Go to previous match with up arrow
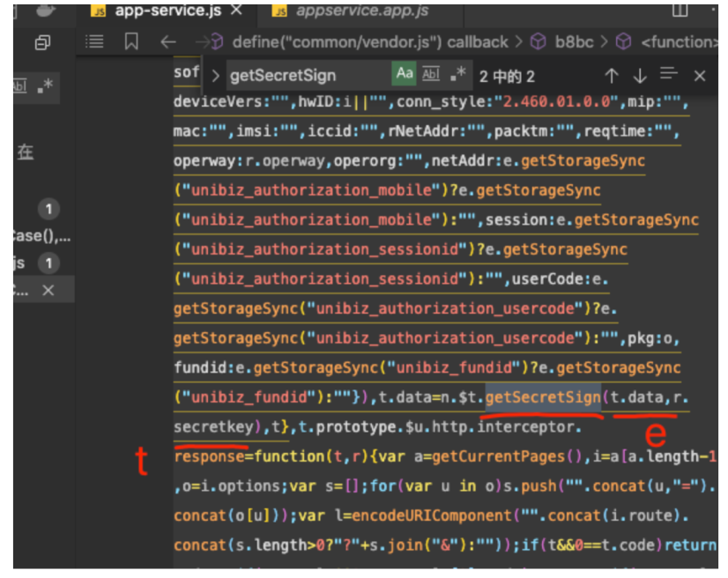 point(612,76)
